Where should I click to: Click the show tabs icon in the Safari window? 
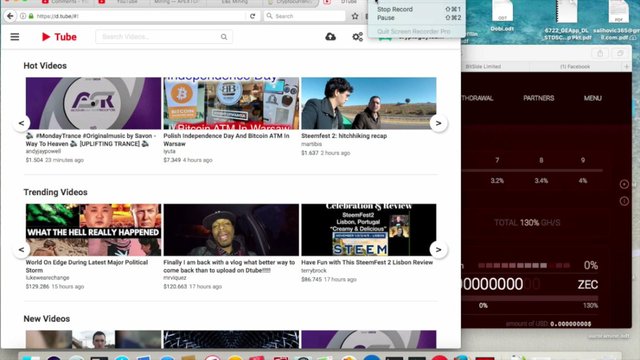620,53
